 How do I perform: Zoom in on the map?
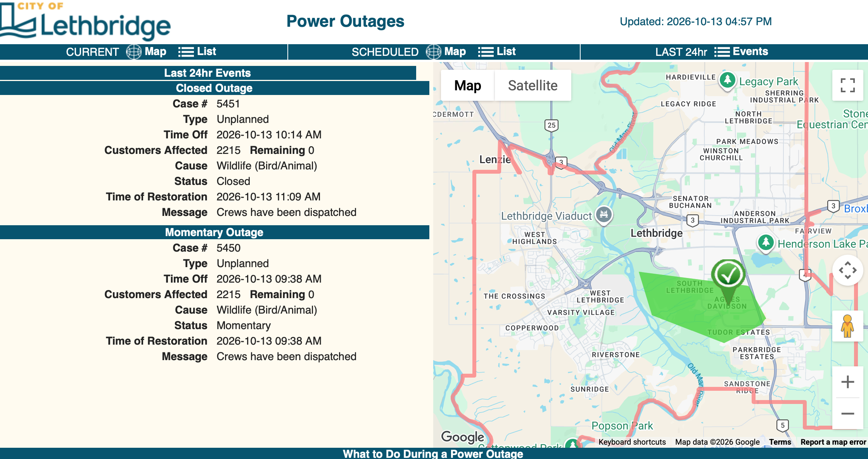(848, 382)
